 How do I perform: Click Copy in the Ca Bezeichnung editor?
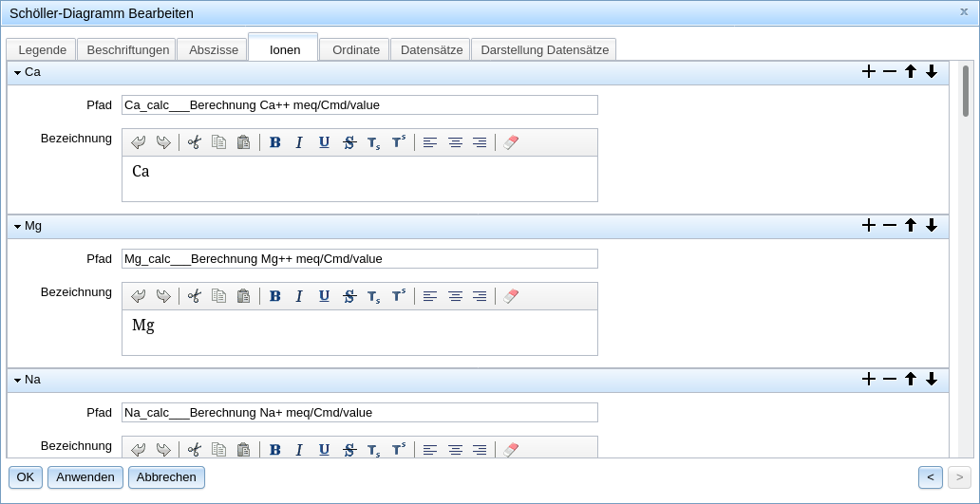[218, 142]
